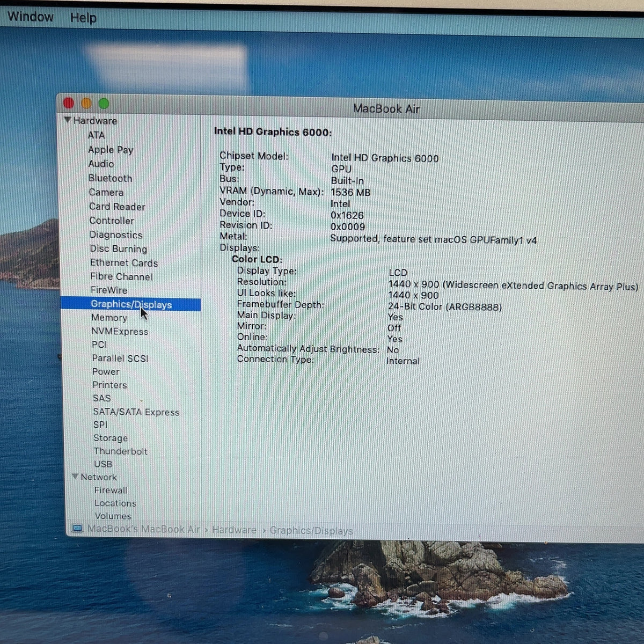This screenshot has width=644, height=644.
Task: Click the Device ID value 0x1626
Action: click(x=347, y=215)
